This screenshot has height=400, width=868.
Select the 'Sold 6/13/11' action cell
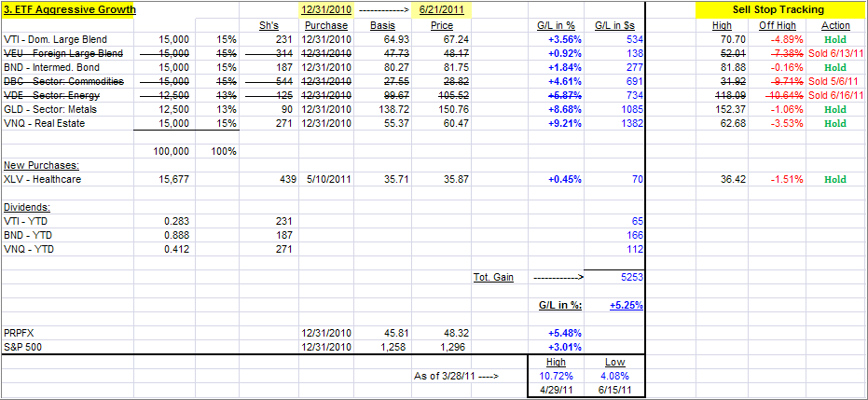click(x=836, y=54)
